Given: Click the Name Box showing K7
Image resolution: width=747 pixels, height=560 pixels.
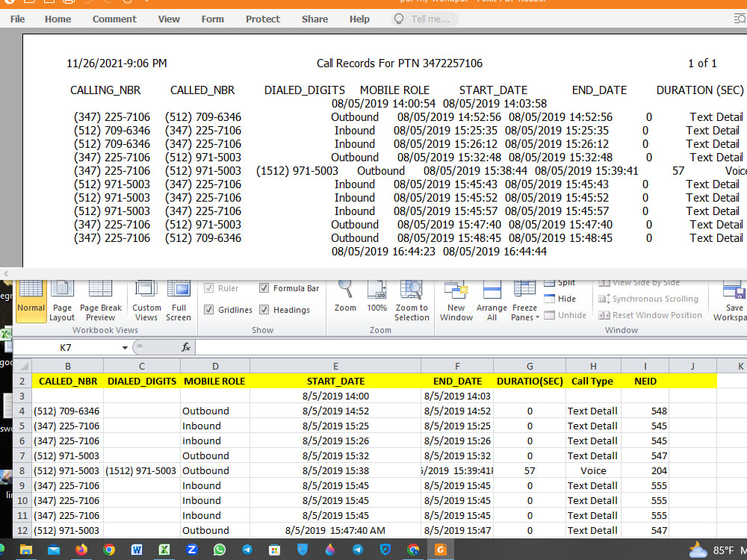Looking at the screenshot, I should click(66, 348).
